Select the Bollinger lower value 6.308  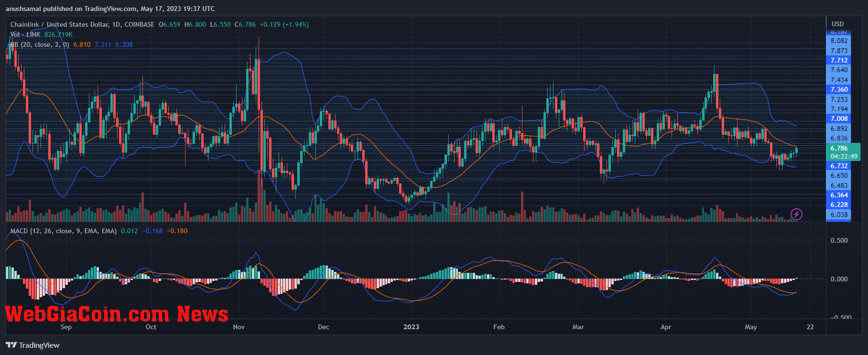pos(124,44)
